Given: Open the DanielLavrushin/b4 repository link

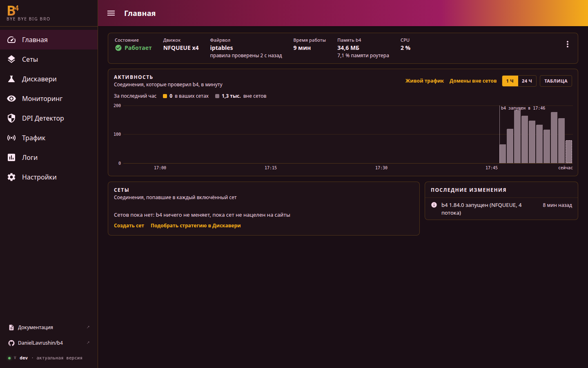Looking at the screenshot, I should click(x=40, y=343).
